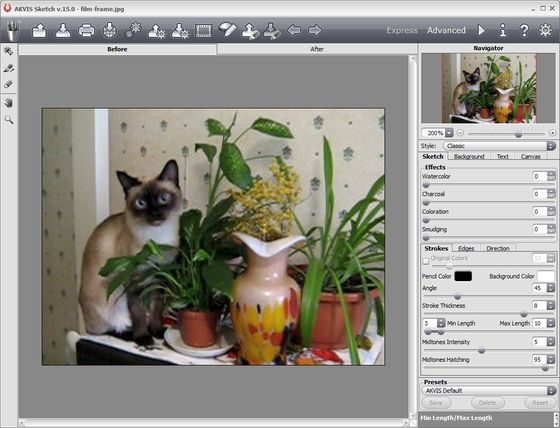This screenshot has width=560, height=428.
Task: Open the Background tab
Action: 469,156
